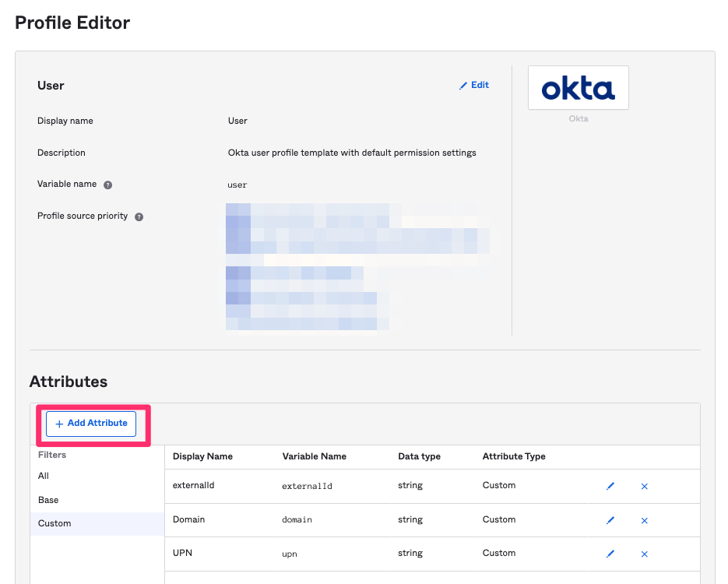The height and width of the screenshot is (584, 728).
Task: Remove the UPN attribute with the blue X
Action: [644, 554]
